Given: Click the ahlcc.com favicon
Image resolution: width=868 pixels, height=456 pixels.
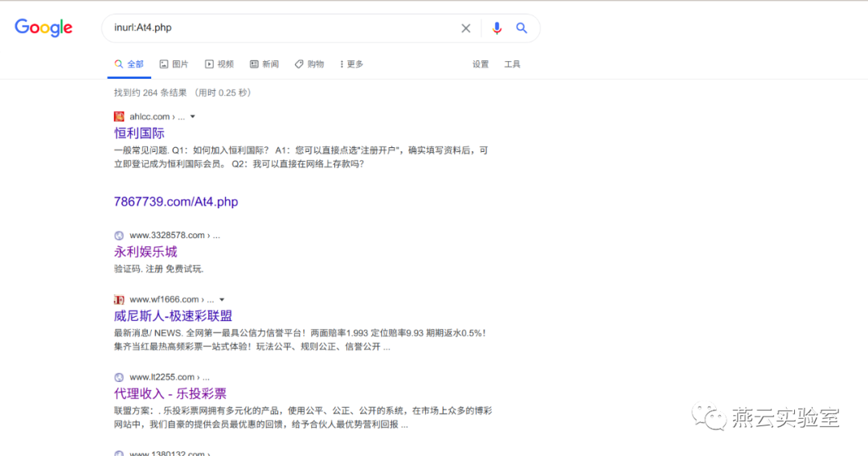Looking at the screenshot, I should (119, 117).
